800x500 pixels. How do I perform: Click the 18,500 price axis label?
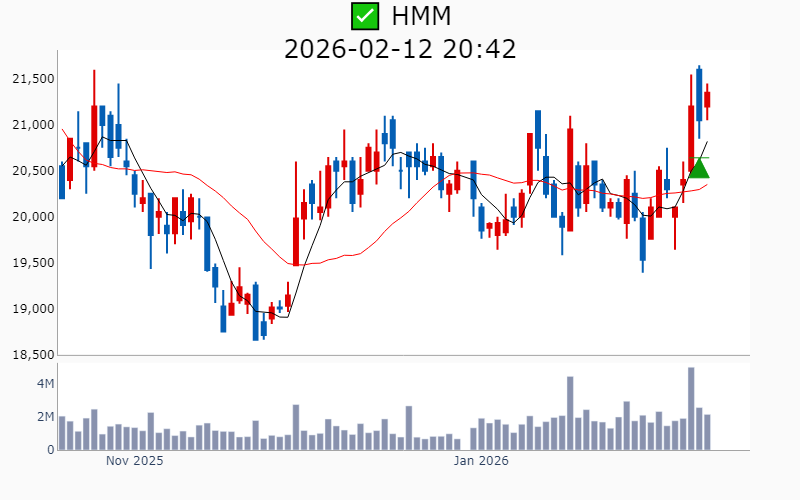pos(30,355)
